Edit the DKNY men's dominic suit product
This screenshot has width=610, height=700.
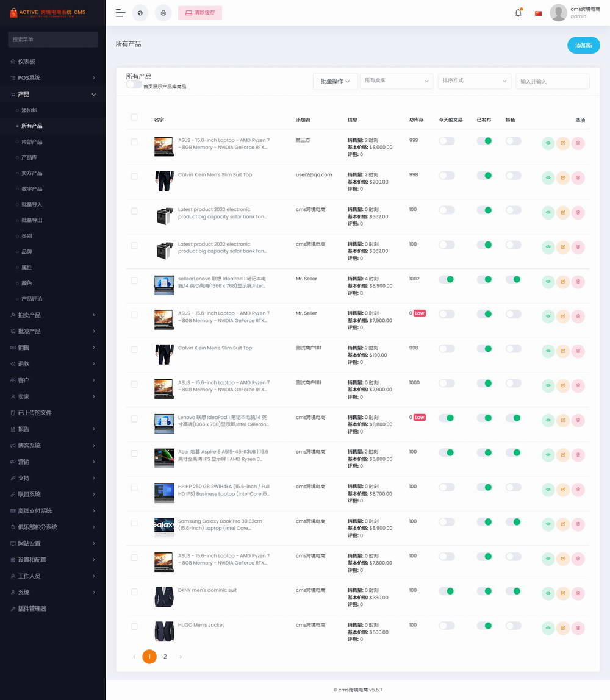(x=563, y=593)
